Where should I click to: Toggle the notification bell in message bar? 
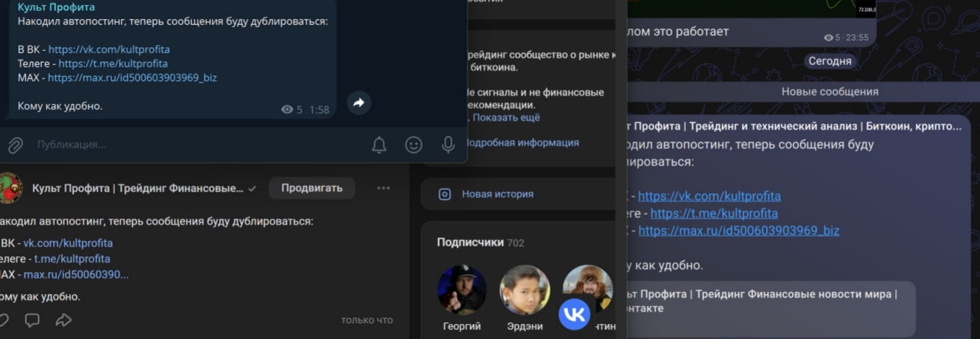tap(379, 145)
